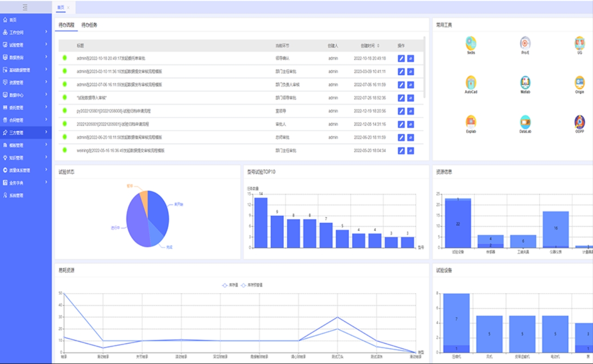This screenshot has width=593, height=364.
Task: Click the Pro/E tool icon
Action: 525,43
